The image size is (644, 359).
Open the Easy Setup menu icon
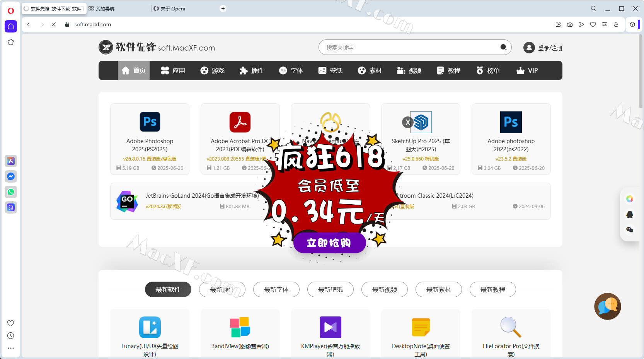tap(605, 24)
